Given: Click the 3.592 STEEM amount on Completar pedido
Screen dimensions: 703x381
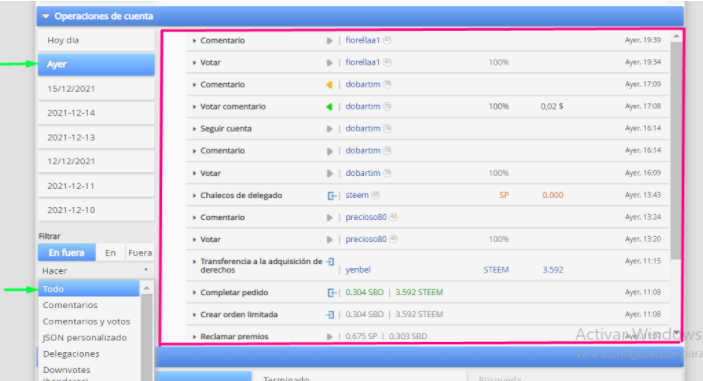Looking at the screenshot, I should tap(419, 292).
